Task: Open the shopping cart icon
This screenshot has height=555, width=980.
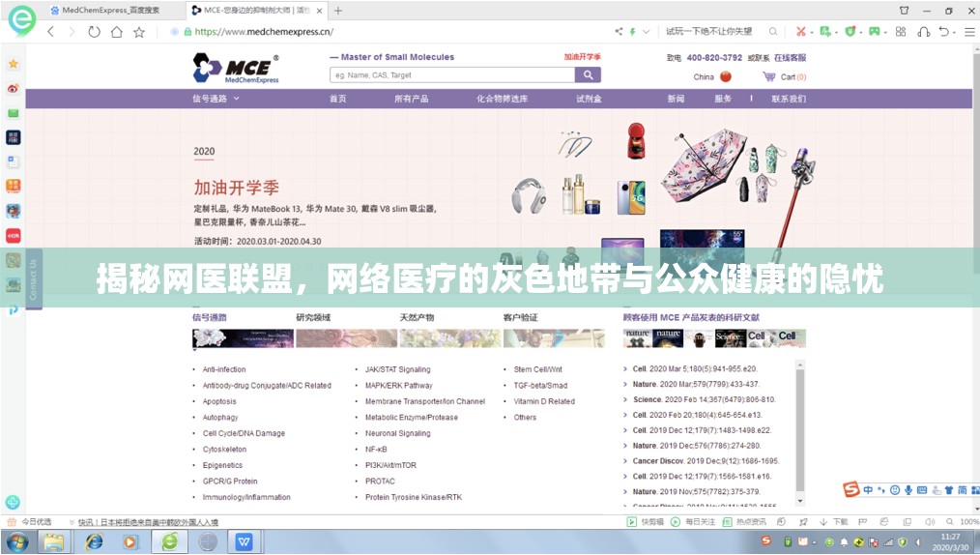Action: [768, 76]
